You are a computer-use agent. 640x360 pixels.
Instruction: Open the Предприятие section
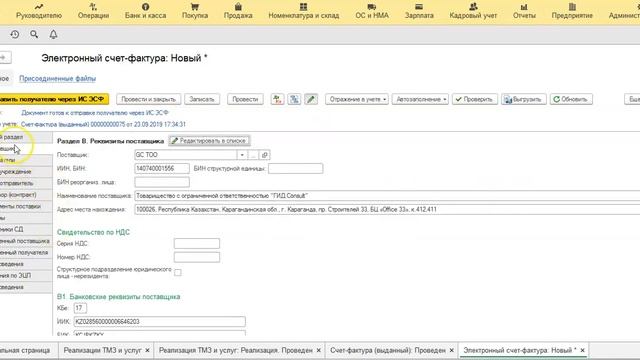point(572,11)
